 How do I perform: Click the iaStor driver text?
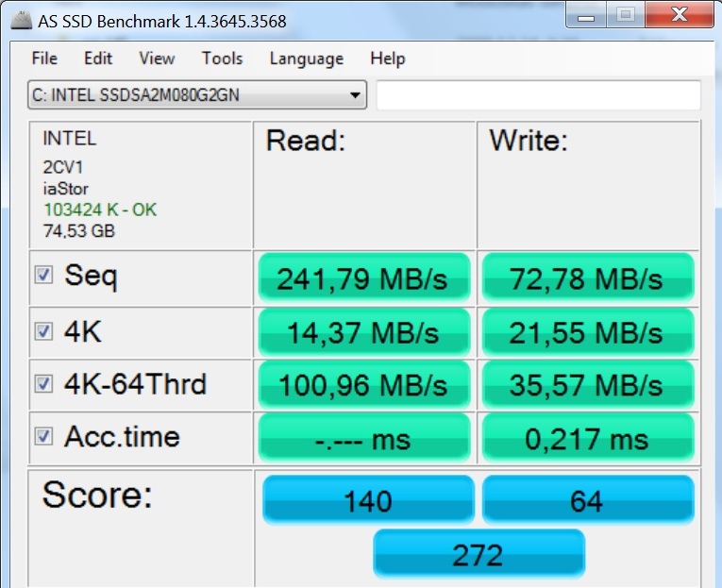click(65, 189)
